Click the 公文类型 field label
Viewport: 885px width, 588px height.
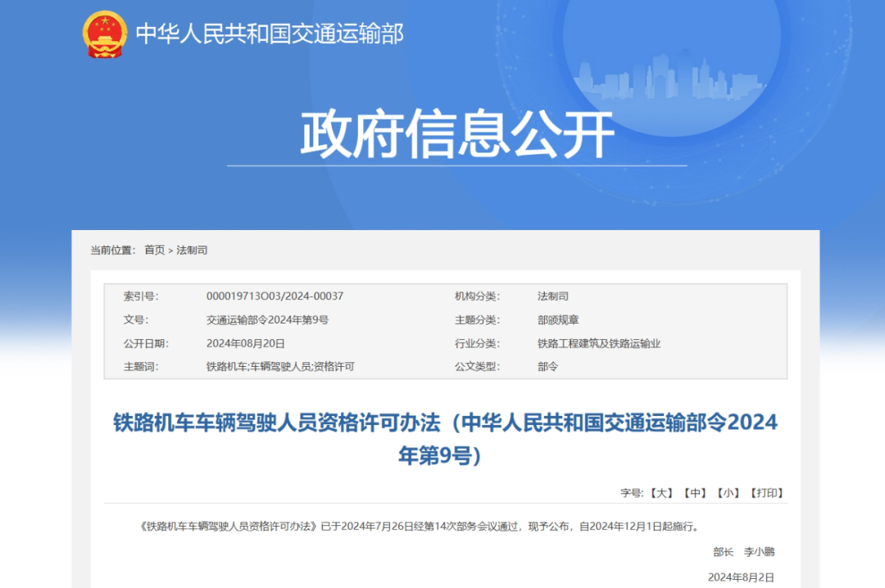coord(478,367)
